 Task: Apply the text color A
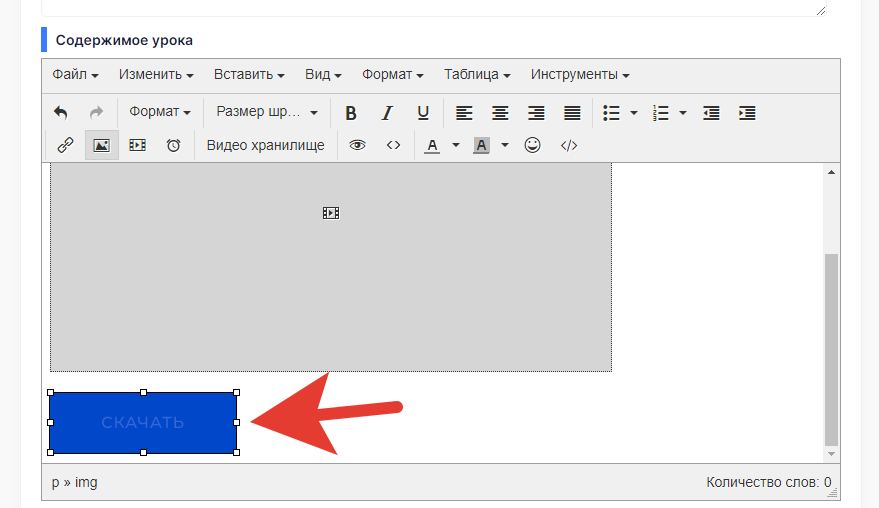[432, 146]
